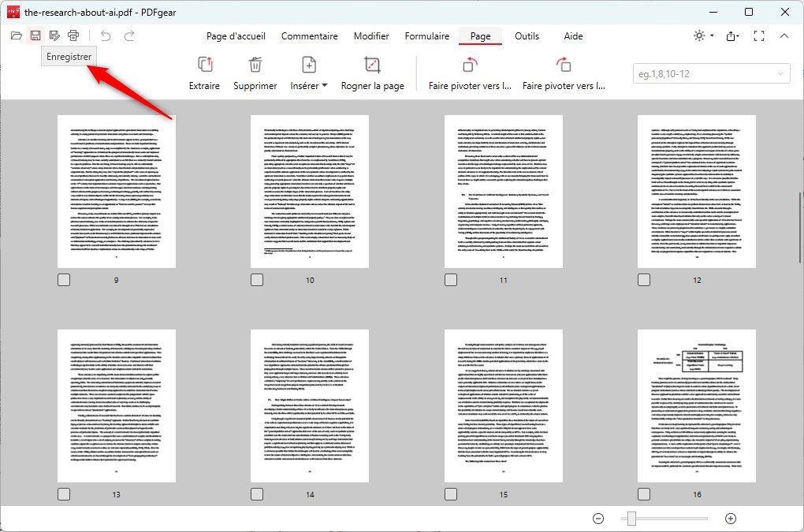Viewport: 804px width, 532px height.
Task: Collapse the ribbon with the chevron
Action: [x=785, y=35]
